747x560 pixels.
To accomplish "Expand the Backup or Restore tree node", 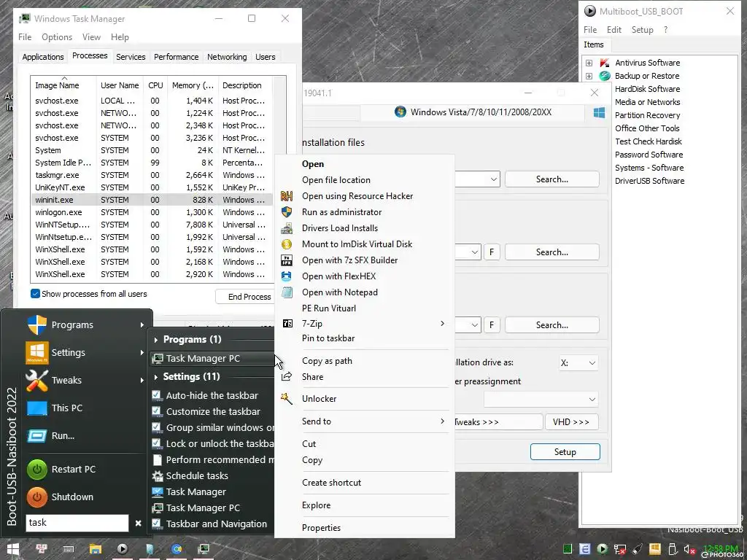I will point(589,76).
